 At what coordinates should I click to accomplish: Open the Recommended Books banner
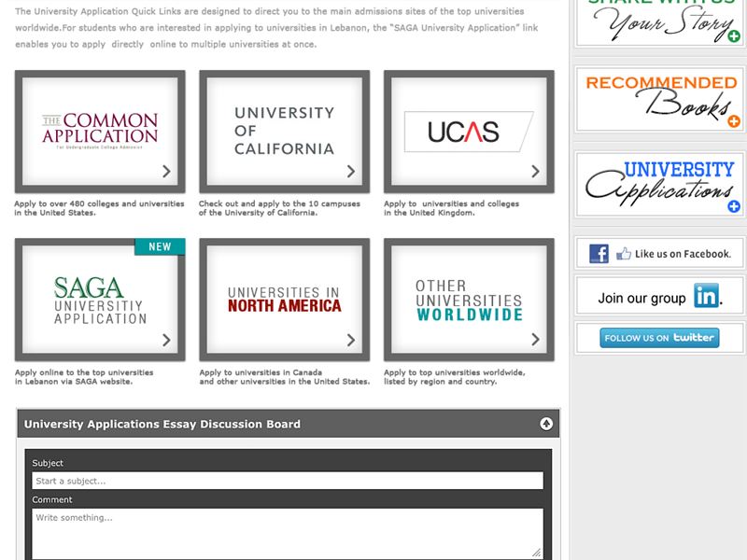(x=660, y=100)
